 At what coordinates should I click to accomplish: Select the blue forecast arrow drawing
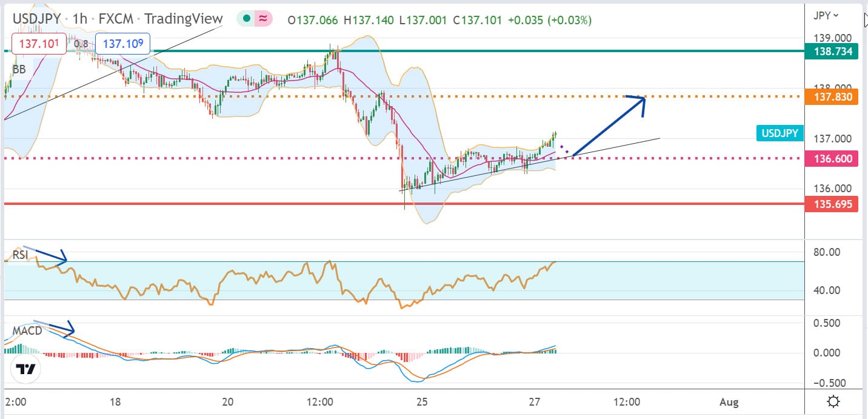click(x=608, y=127)
